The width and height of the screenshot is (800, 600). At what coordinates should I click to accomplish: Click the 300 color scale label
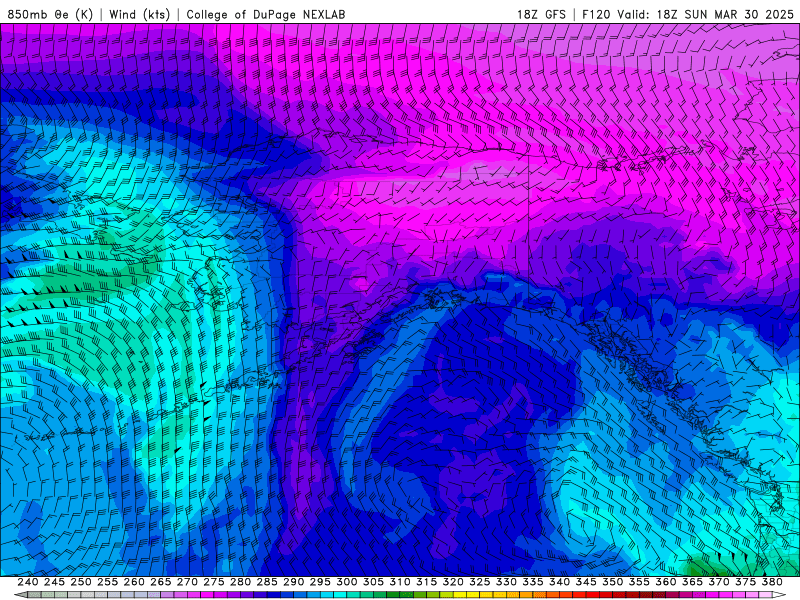346,582
